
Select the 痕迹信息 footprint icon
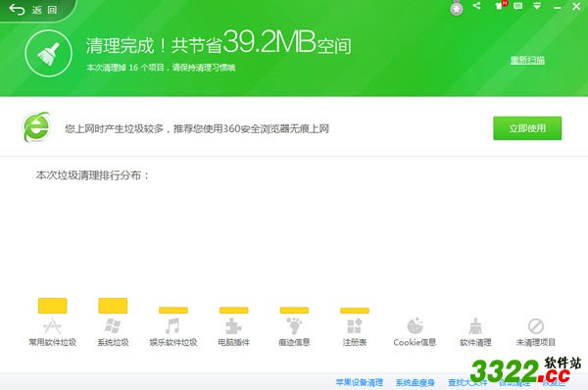[294, 325]
